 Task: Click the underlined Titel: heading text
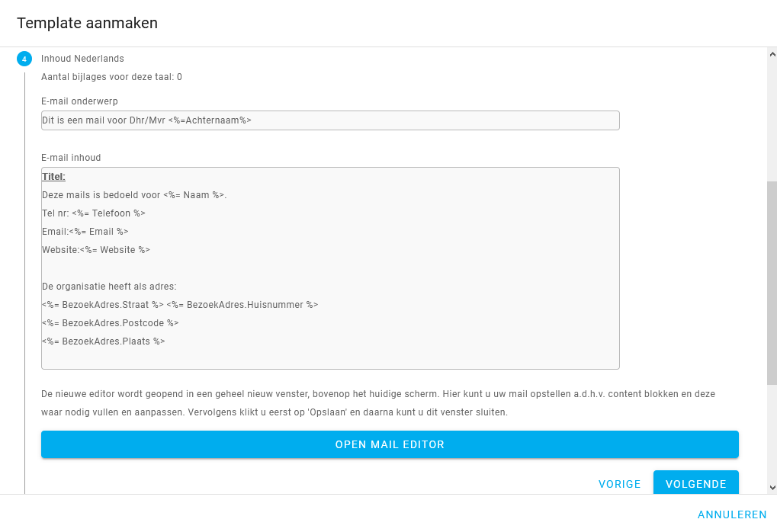(53, 176)
